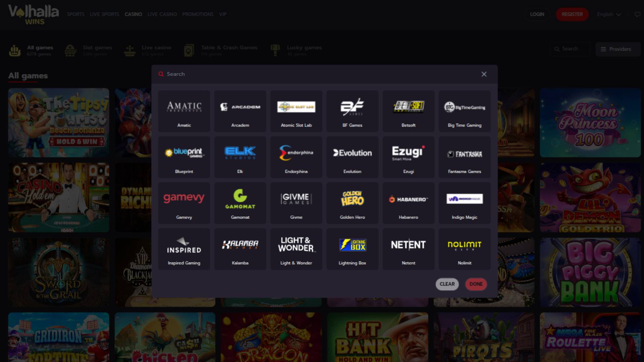Click the Table & Crash Games icon
Viewport: 644px width, 362px height.
click(x=190, y=50)
